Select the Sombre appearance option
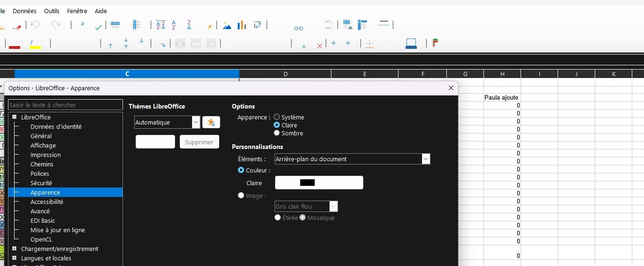The width and height of the screenshot is (644, 266). [277, 133]
